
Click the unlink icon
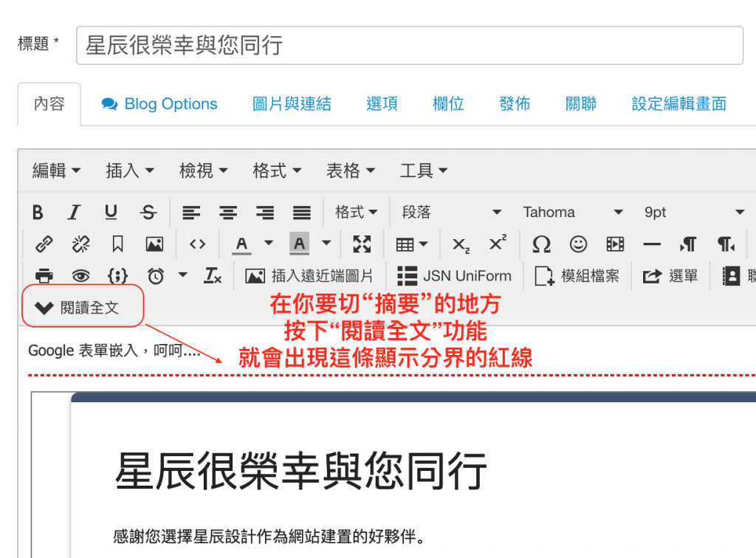pos(80,244)
